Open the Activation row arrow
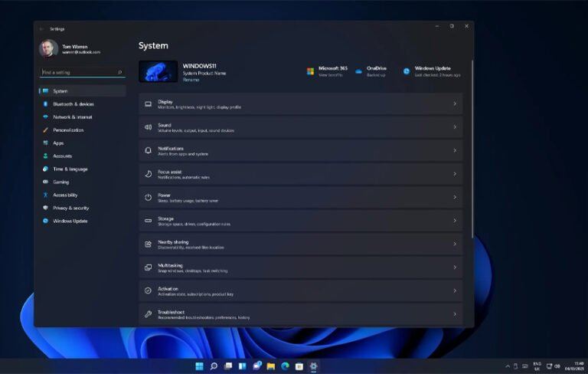Screen dimensions: 588x374 pyautogui.click(x=454, y=291)
